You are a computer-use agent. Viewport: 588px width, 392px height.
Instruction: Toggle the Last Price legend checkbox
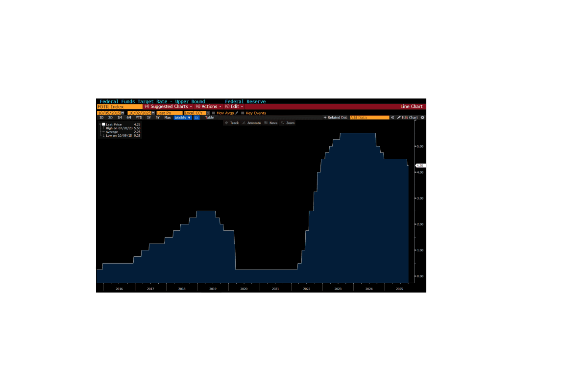[x=103, y=124]
